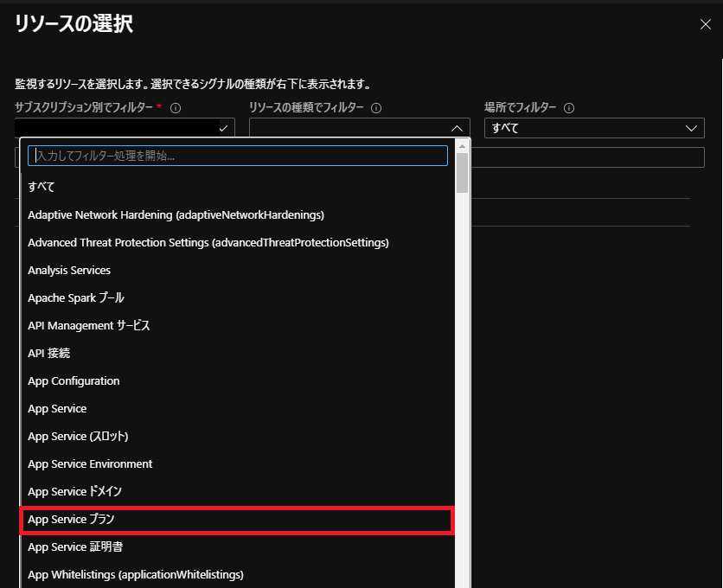Pick API Management サービス entry

238,326
